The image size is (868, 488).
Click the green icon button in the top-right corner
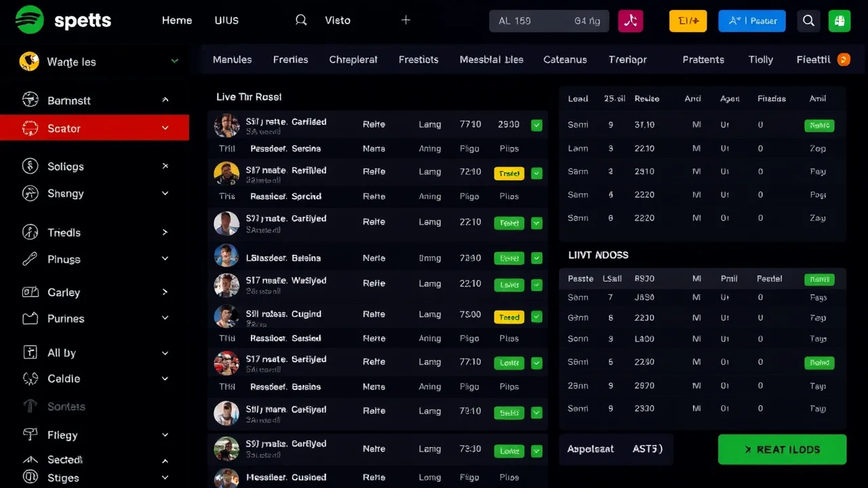pyautogui.click(x=839, y=21)
